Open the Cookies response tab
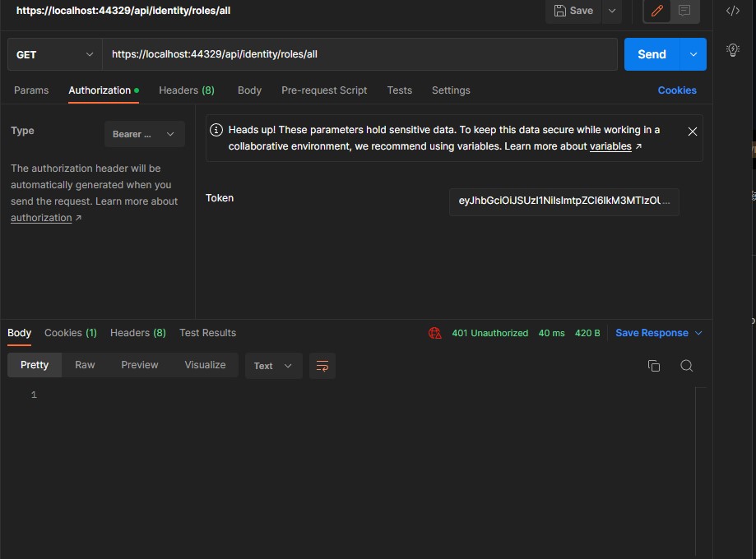The width and height of the screenshot is (756, 559). point(70,332)
